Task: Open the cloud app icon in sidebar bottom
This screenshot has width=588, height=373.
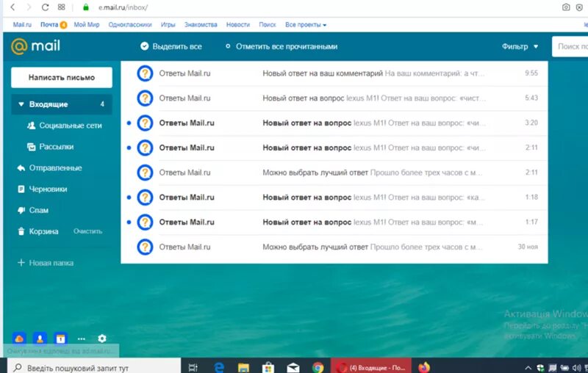Action: pyautogui.click(x=19, y=339)
